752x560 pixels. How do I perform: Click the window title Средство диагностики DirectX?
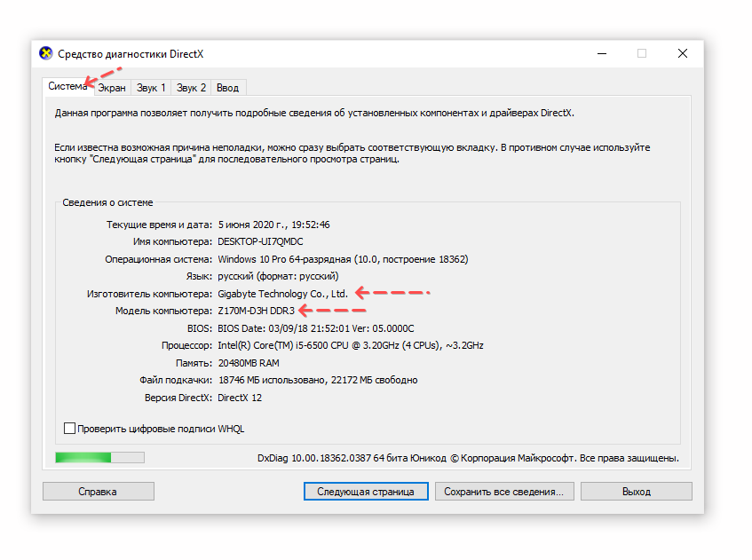(x=131, y=54)
